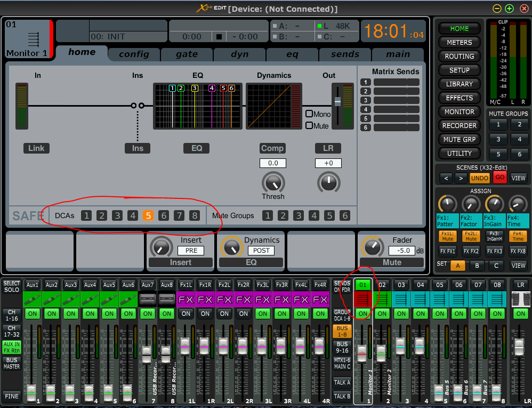Select the Aux7 USB recorder icon
The image size is (532, 408).
(x=148, y=299)
